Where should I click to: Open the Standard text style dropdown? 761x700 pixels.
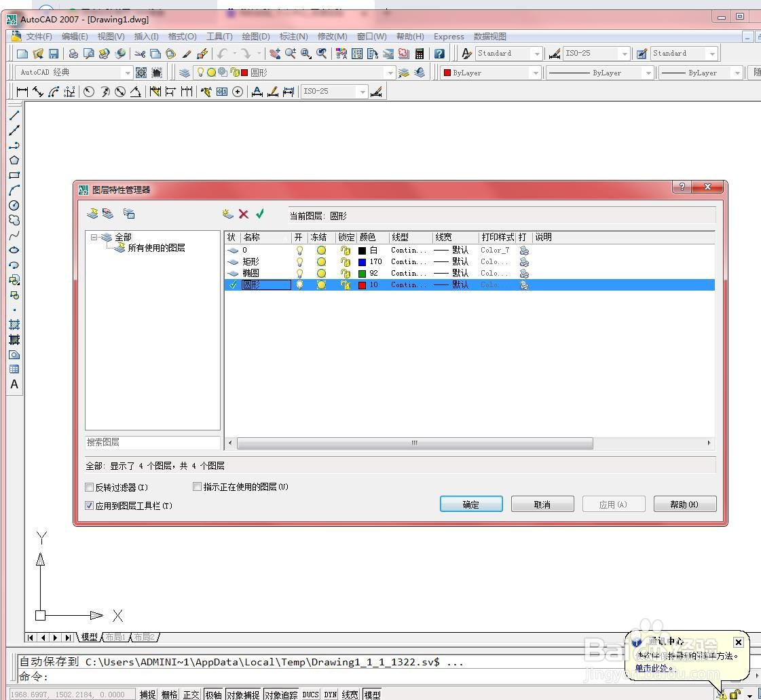point(536,54)
